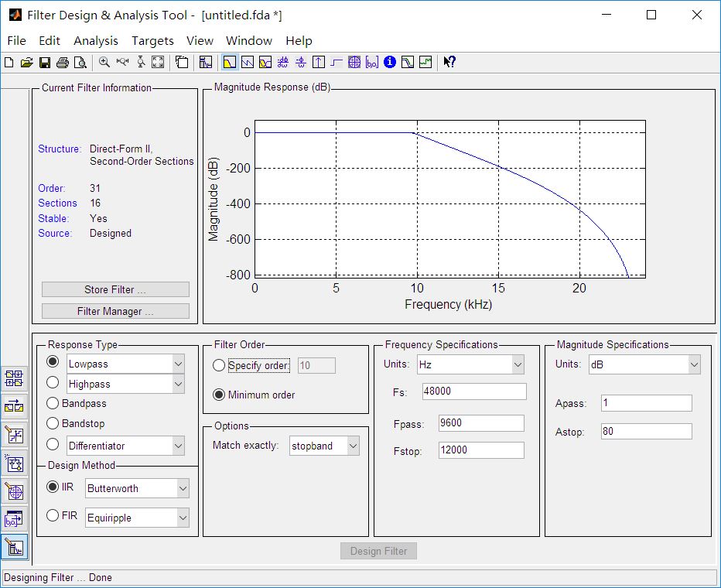Select the Magnitude Response toolbar icon
Viewport: 721px width, 588px height.
point(230,62)
